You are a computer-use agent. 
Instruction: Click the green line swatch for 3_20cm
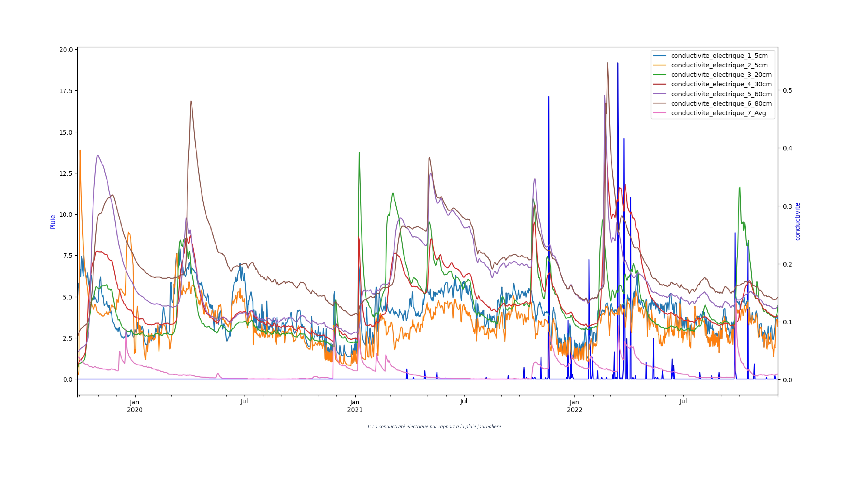[659, 74]
